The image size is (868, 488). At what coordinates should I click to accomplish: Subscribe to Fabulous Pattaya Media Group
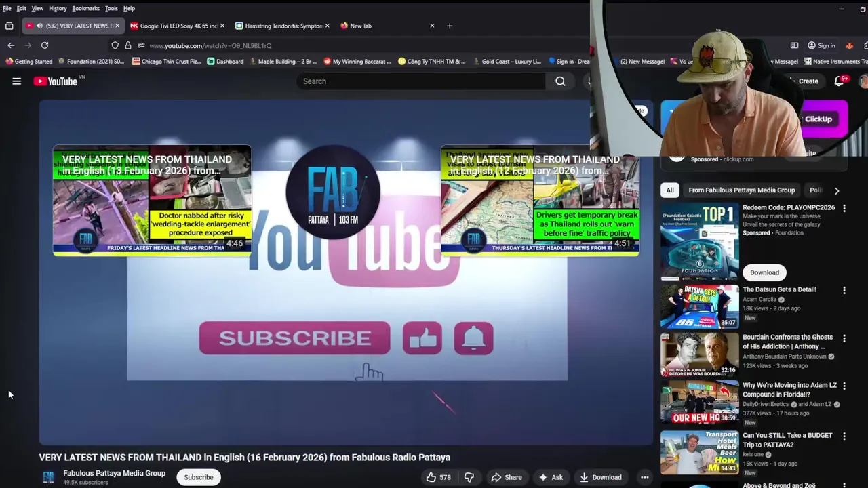(x=199, y=477)
